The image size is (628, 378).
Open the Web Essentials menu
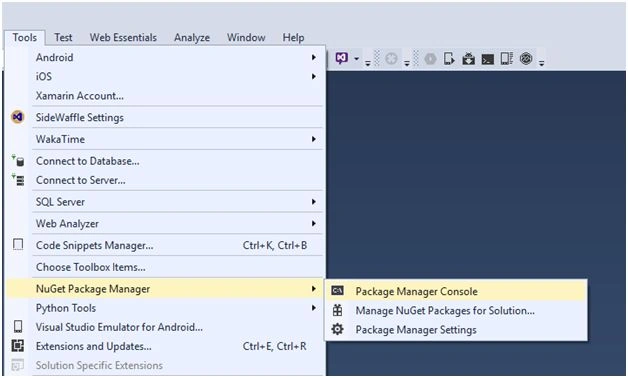[123, 38]
